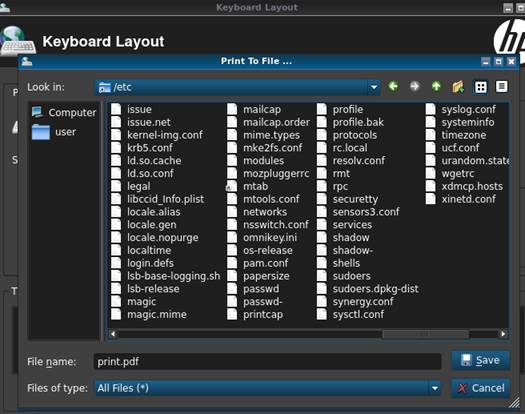Open Computer in the sidebar

(x=64, y=112)
